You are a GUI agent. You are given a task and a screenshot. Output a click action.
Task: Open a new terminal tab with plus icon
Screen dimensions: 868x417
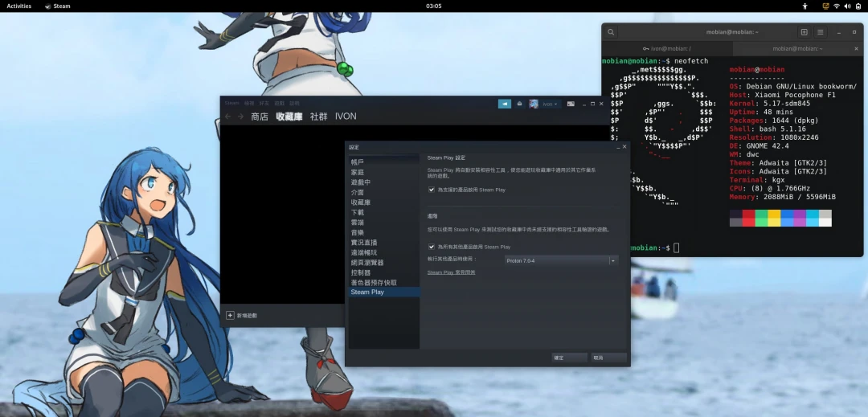click(x=804, y=32)
